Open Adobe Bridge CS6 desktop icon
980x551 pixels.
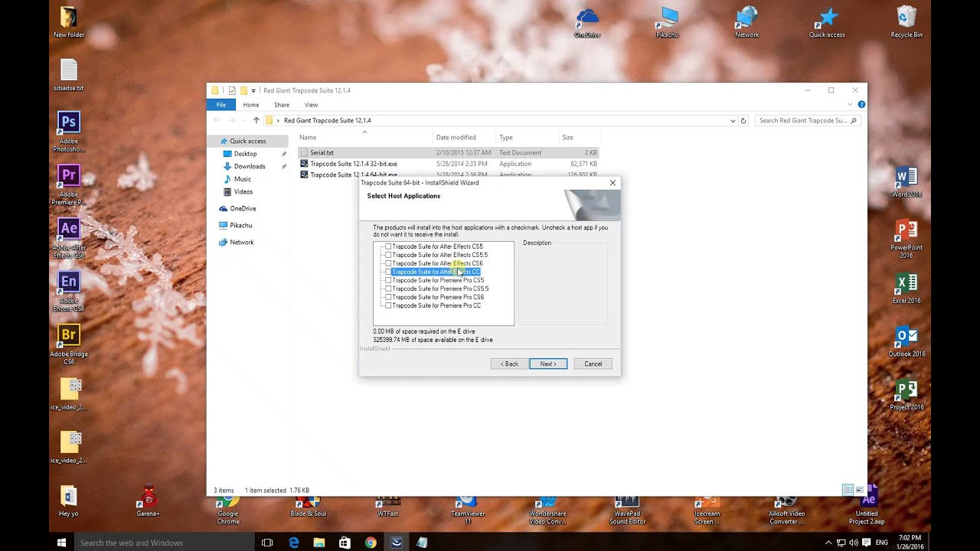click(69, 344)
